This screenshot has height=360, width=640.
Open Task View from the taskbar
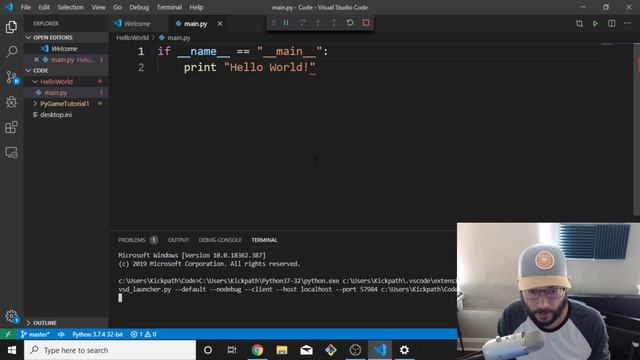[x=232, y=350]
